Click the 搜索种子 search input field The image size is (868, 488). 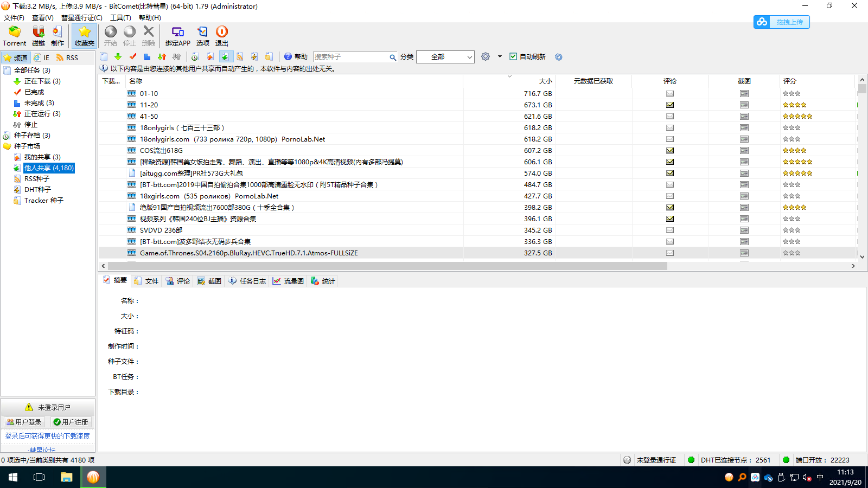[350, 57]
